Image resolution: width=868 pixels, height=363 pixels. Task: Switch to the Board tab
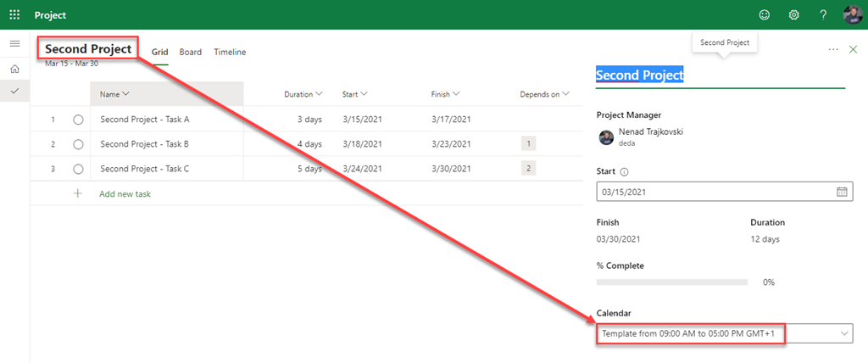191,52
